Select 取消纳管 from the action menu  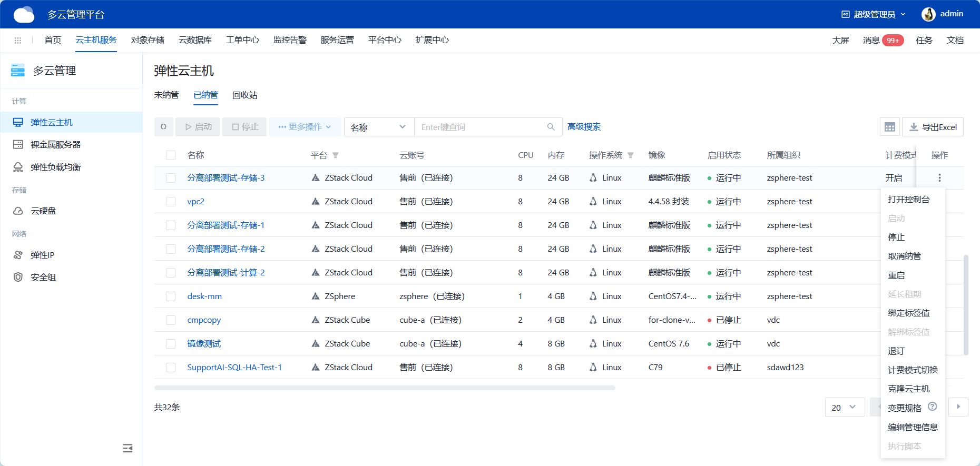[913, 256]
